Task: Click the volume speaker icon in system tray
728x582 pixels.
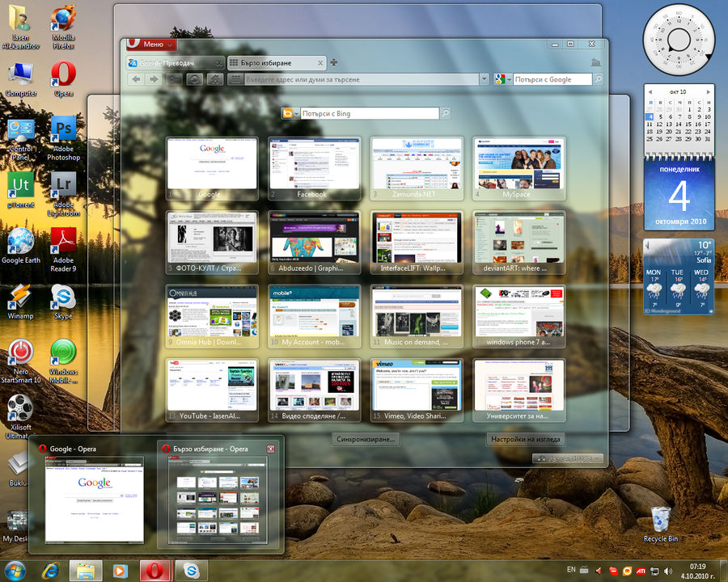Action: pyautogui.click(x=667, y=571)
